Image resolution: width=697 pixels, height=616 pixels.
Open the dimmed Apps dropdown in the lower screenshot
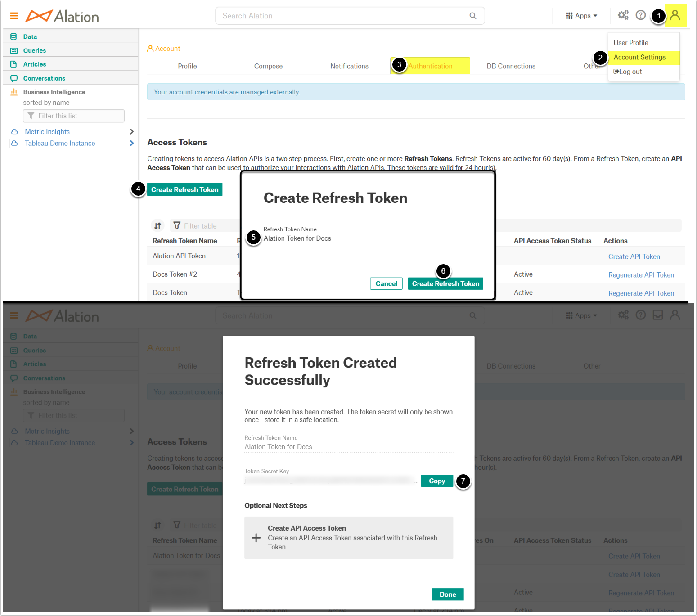581,315
